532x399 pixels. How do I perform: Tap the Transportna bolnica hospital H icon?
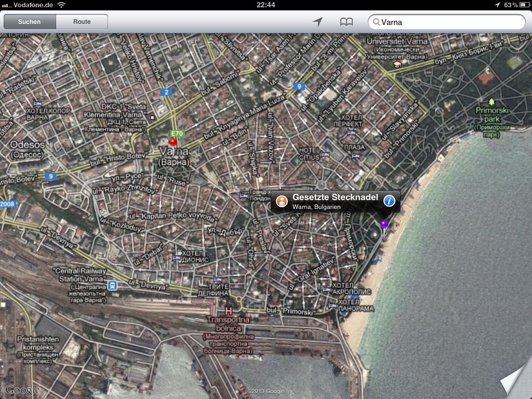pos(229,311)
